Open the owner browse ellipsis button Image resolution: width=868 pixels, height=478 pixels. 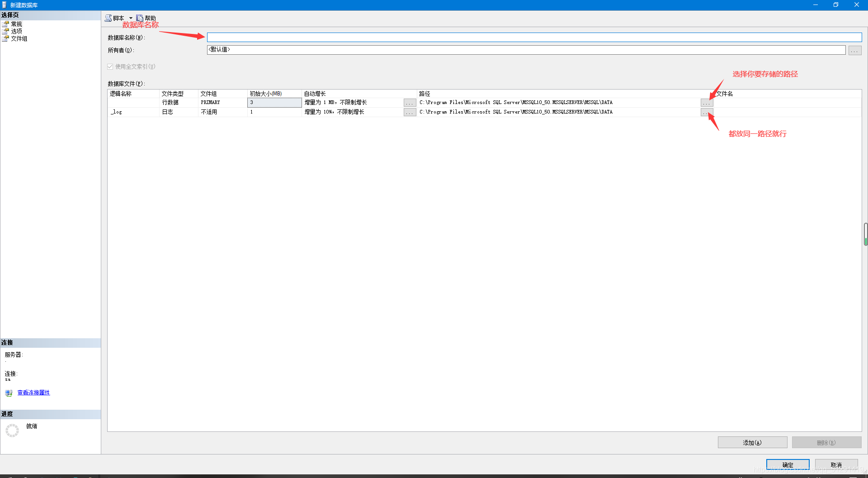[x=854, y=50]
